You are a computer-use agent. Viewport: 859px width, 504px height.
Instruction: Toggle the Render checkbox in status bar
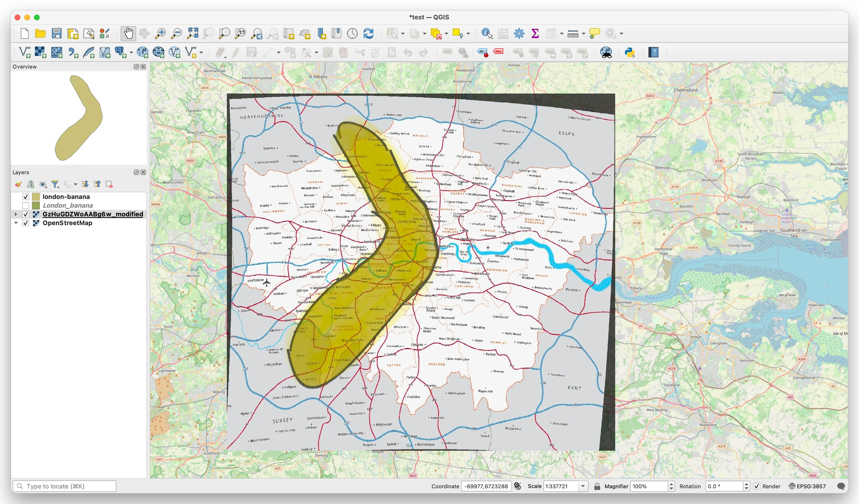(x=756, y=486)
